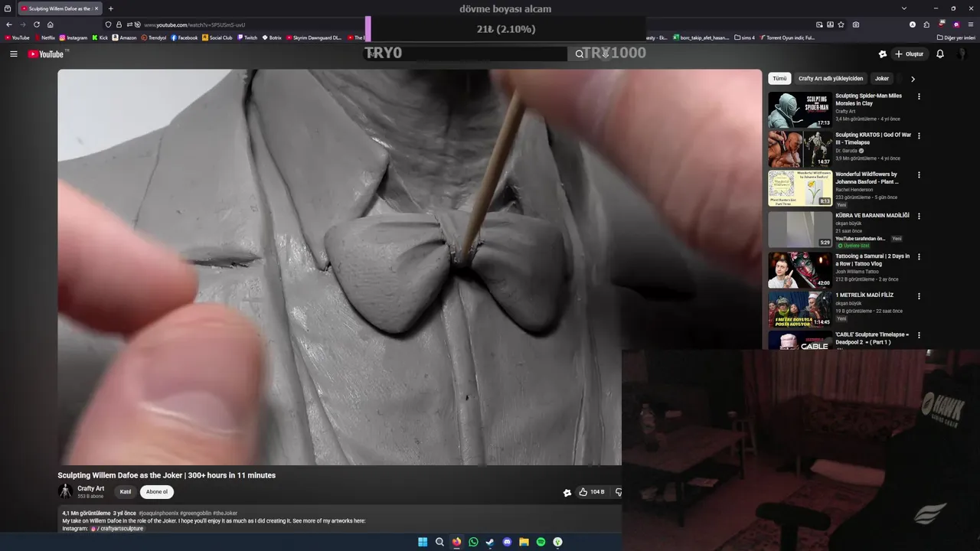Open the Windows Start menu

(423, 542)
